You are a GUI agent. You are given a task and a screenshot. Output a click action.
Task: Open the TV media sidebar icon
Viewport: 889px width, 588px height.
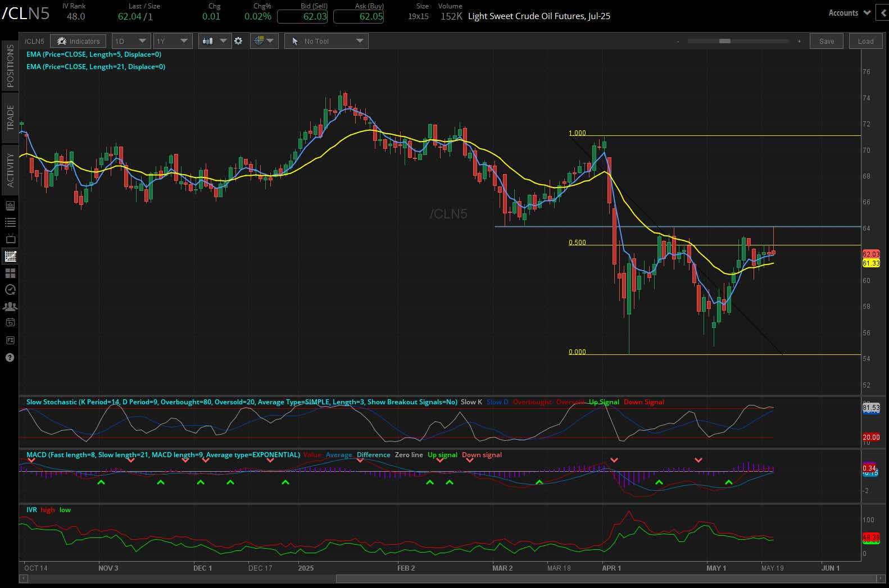tap(10, 239)
